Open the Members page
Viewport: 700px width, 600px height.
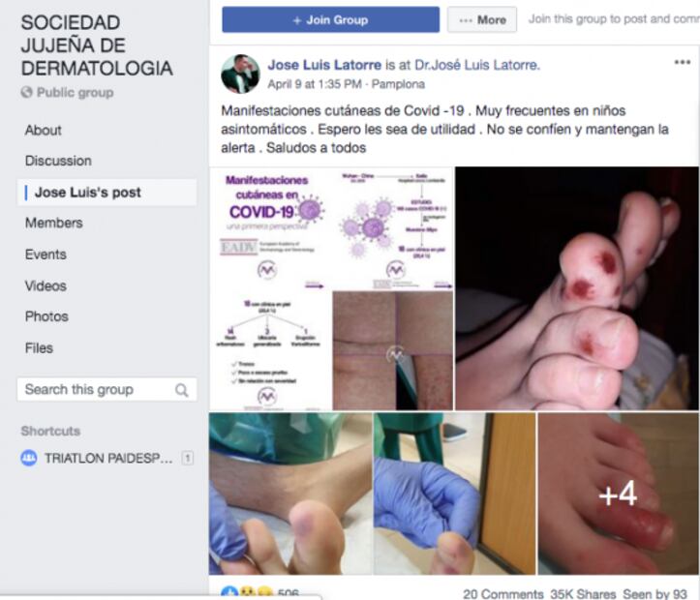(x=53, y=223)
